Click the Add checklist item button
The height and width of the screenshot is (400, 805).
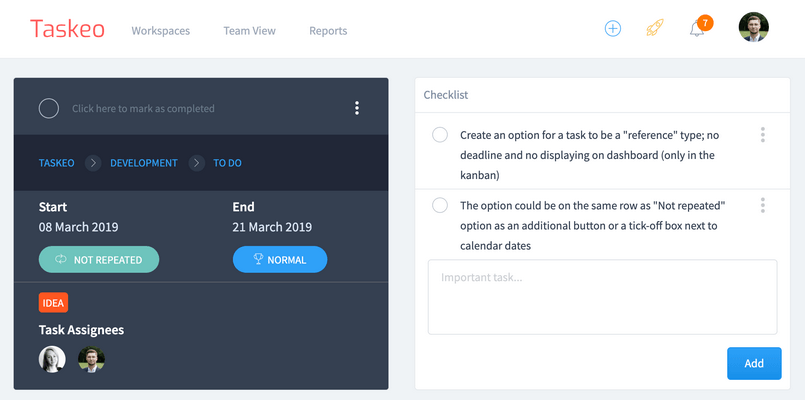[x=754, y=363]
